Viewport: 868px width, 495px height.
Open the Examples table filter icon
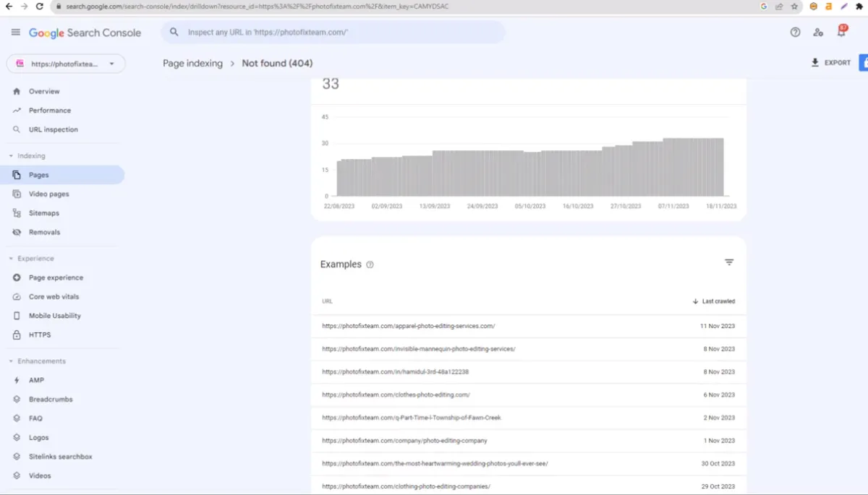click(x=729, y=262)
